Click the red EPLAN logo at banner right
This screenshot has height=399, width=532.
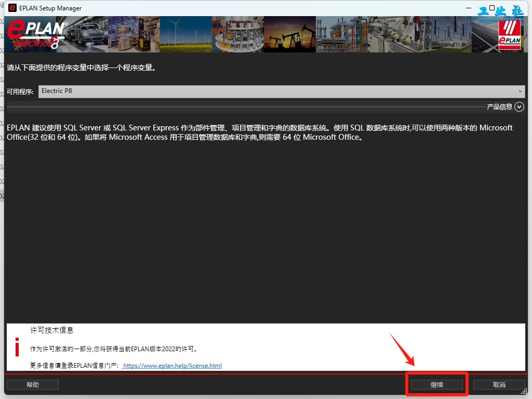click(x=510, y=34)
